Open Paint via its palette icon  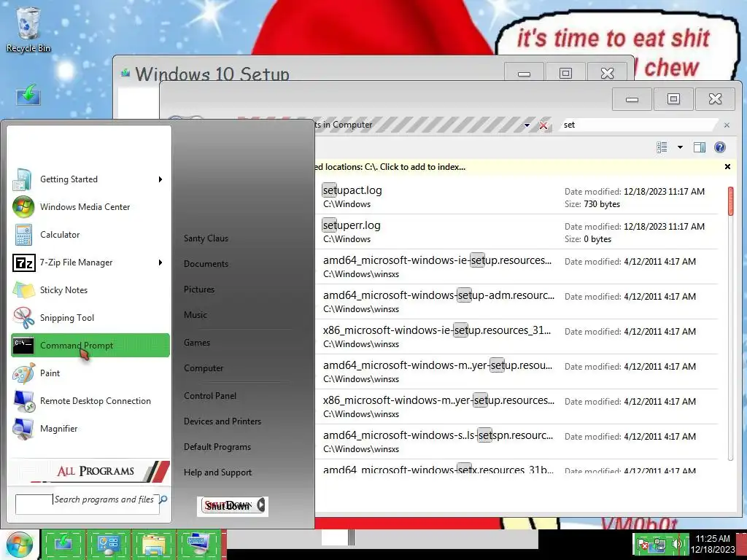click(23, 373)
